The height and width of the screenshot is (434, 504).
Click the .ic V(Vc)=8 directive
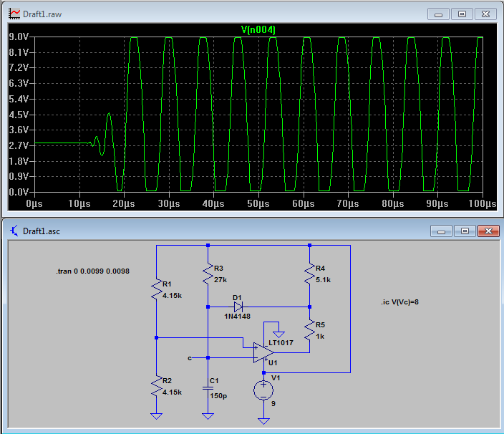399,302
